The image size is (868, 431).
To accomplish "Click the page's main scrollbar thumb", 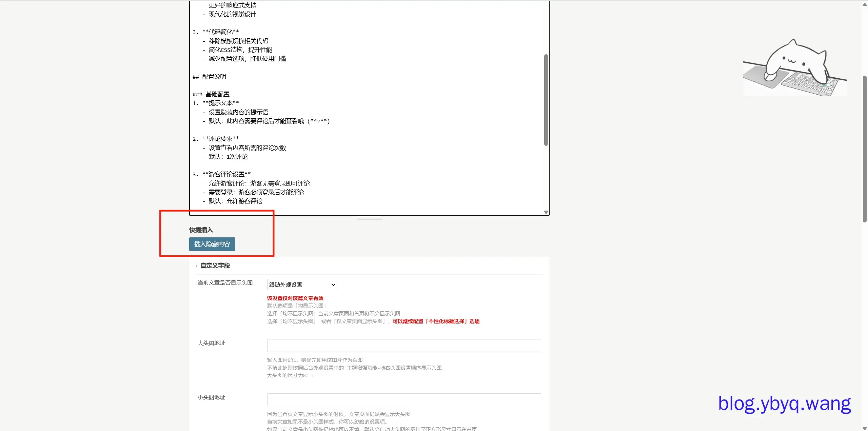I will pyautogui.click(x=865, y=149).
